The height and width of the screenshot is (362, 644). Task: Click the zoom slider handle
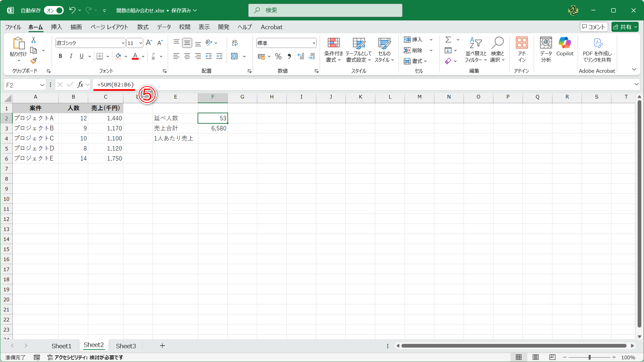(x=589, y=357)
